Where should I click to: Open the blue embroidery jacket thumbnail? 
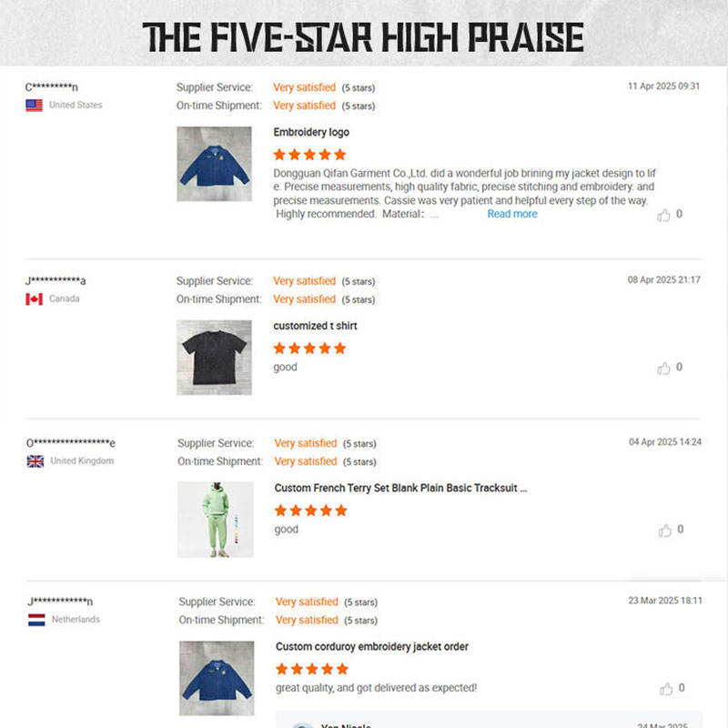click(214, 164)
